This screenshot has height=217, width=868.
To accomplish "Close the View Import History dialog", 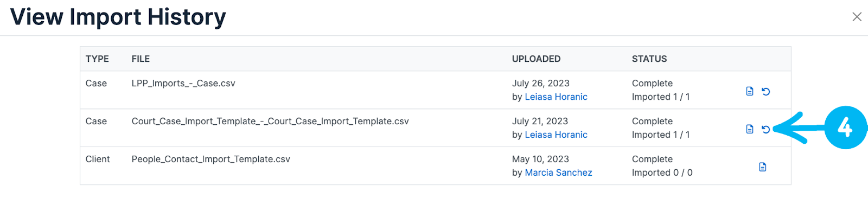I will coord(857,17).
